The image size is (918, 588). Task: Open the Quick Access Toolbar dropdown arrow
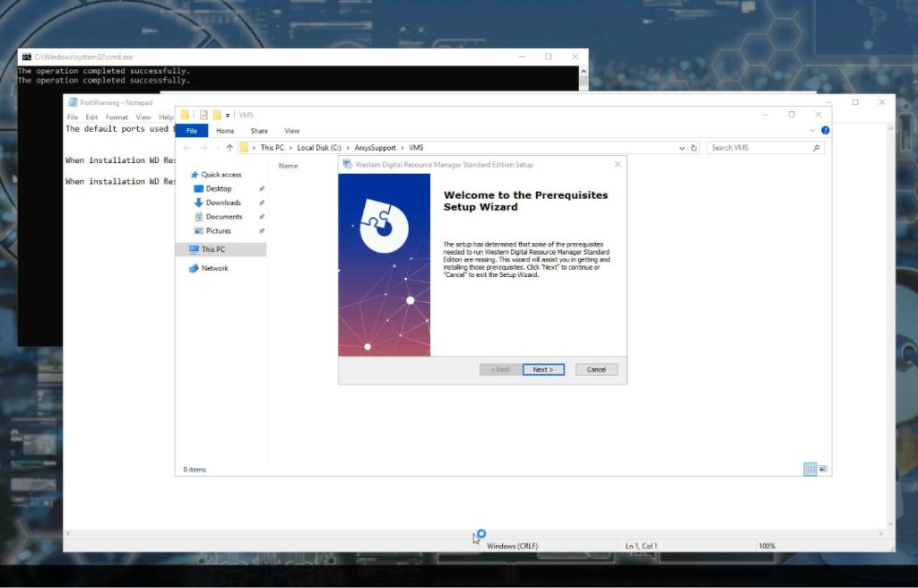[228, 116]
